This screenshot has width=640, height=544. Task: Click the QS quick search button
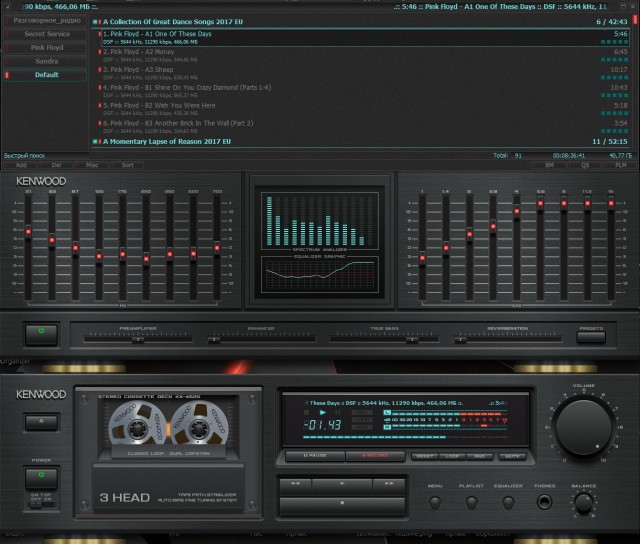point(585,165)
